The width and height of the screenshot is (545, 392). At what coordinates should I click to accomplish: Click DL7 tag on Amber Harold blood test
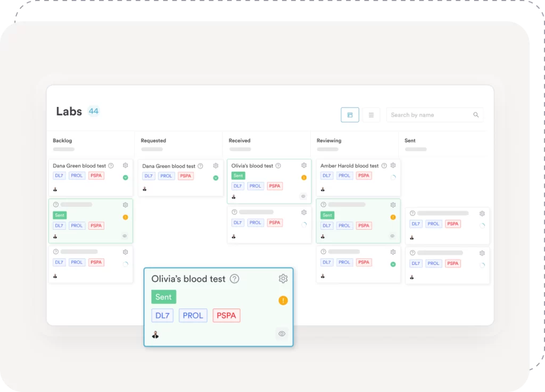pyautogui.click(x=327, y=176)
